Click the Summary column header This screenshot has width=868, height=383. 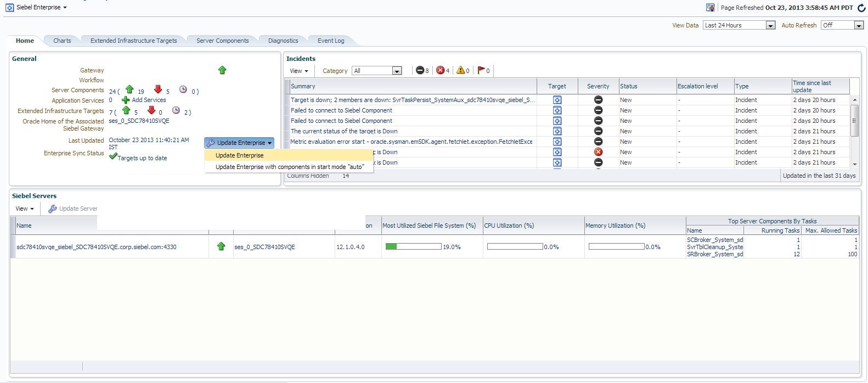coord(413,86)
